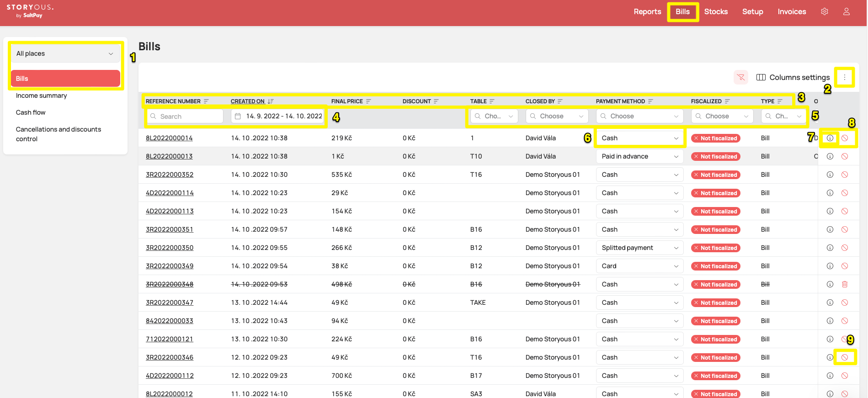Click the TAKE table cell

coord(478,302)
